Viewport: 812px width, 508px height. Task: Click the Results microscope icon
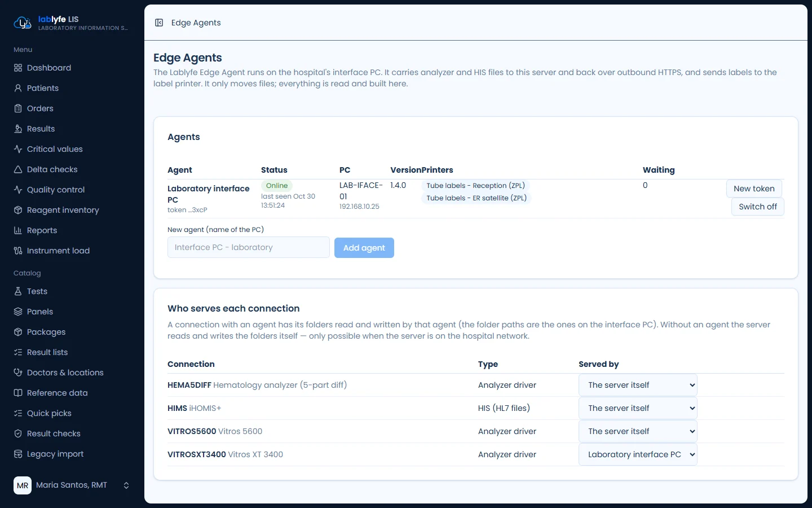(x=18, y=129)
